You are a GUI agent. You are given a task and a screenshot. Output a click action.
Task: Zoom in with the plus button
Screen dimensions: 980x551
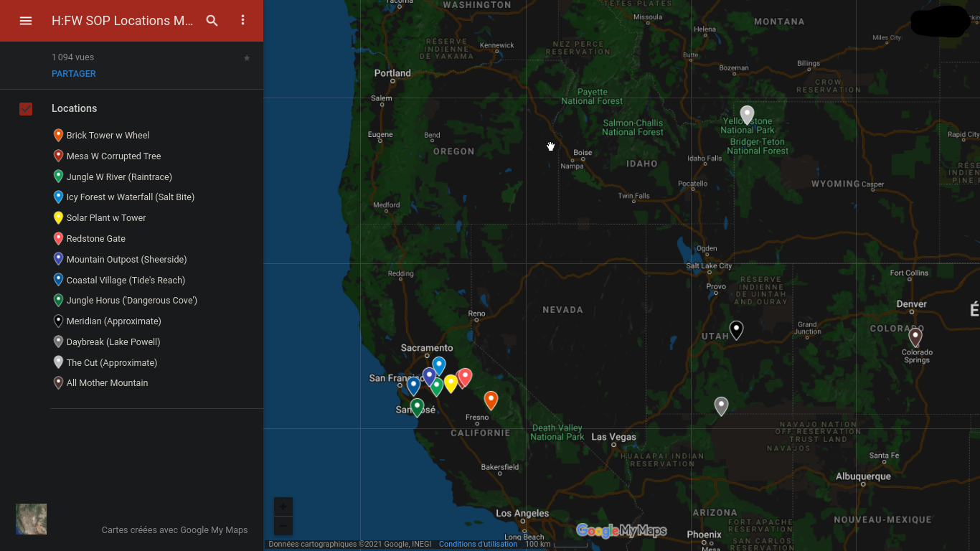283,507
